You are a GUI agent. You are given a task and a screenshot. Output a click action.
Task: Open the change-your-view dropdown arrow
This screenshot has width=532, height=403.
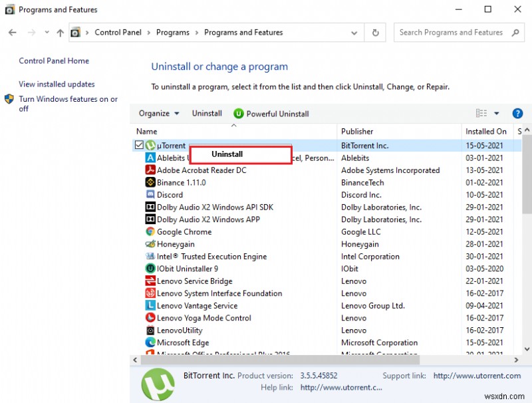[495, 113]
